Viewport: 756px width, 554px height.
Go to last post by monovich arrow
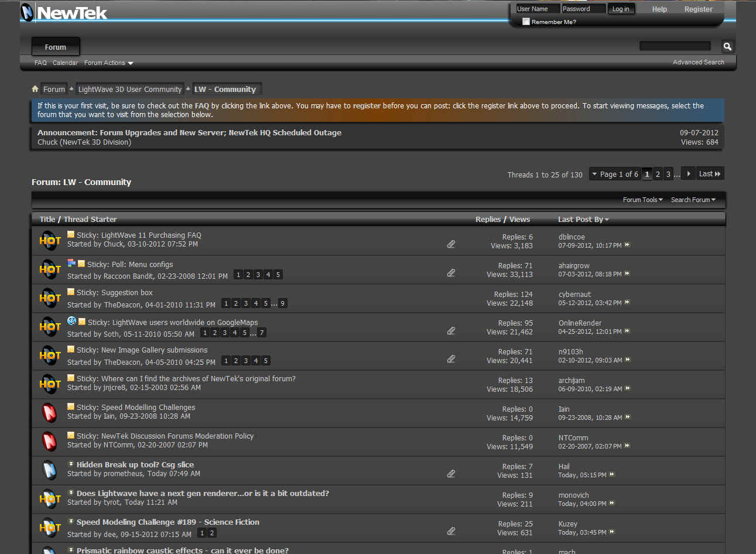612,503
